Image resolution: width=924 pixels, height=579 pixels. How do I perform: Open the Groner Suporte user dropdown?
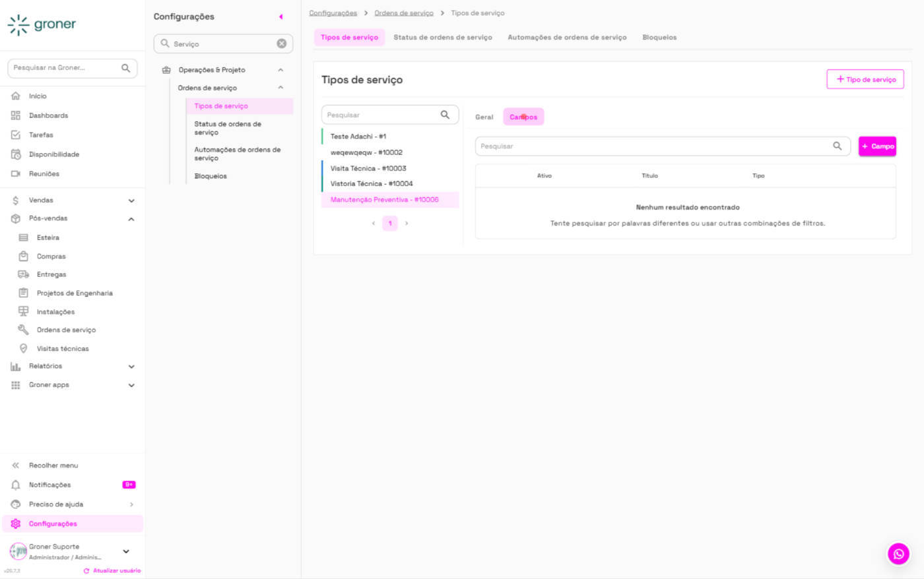coord(126,551)
